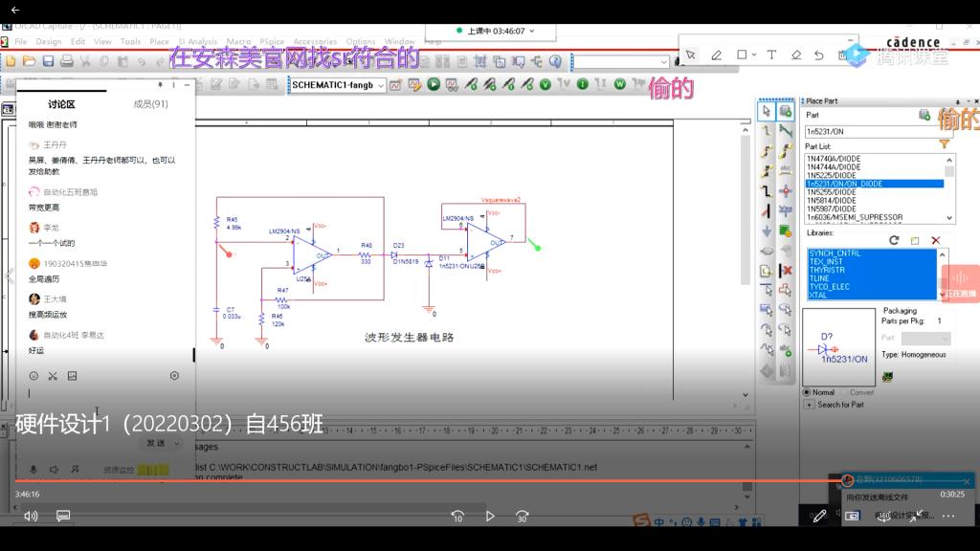The image size is (980, 551).
Task: Undo the last annotation
Action: pos(819,55)
